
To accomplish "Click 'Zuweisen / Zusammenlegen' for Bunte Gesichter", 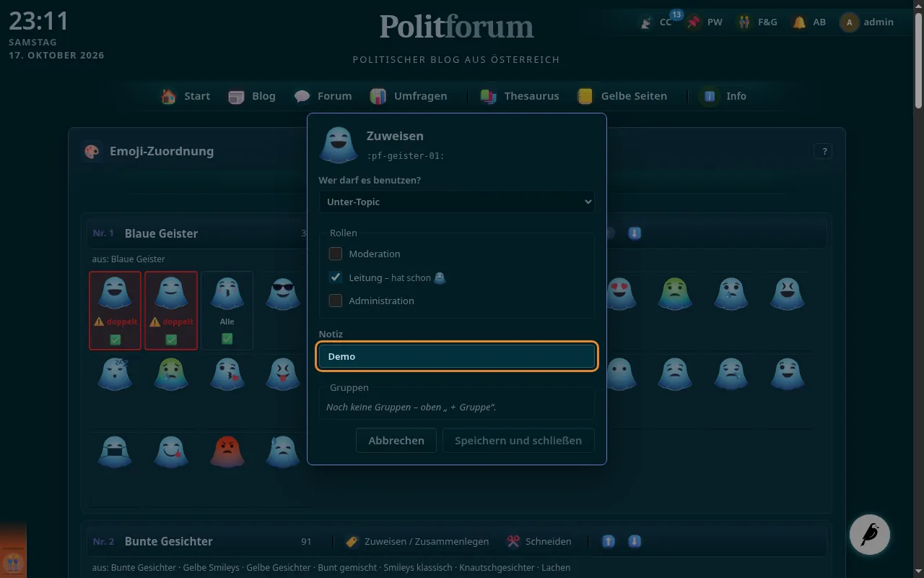I will click(x=417, y=541).
